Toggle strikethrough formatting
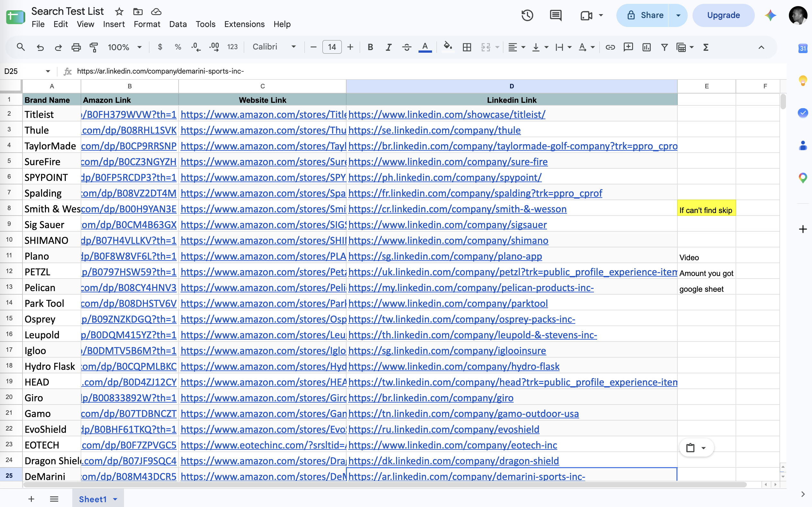812x507 pixels. point(407,47)
